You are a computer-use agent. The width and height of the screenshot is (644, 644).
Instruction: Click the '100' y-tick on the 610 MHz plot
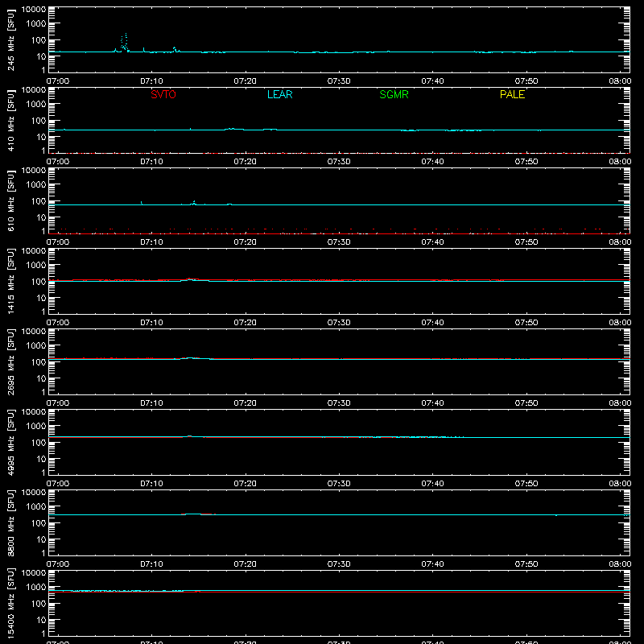[39, 201]
